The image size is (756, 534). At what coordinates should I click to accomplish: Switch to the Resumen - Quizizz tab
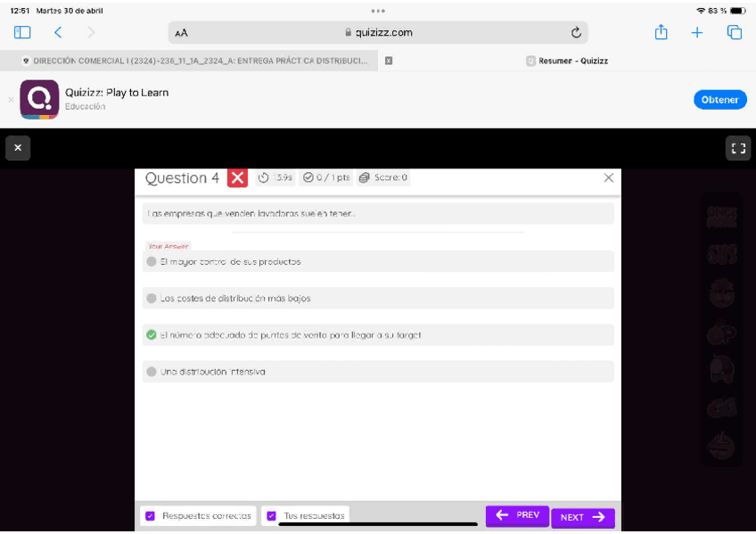[567, 61]
